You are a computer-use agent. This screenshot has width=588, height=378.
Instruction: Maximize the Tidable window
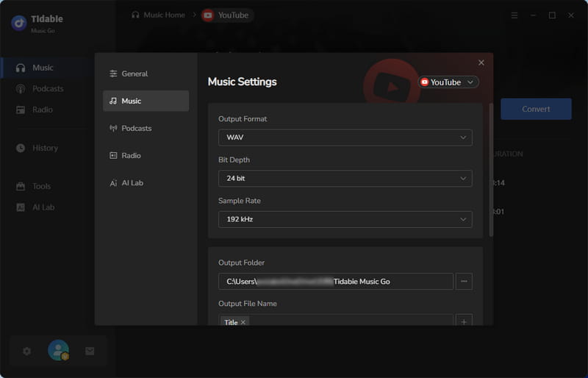(x=552, y=15)
